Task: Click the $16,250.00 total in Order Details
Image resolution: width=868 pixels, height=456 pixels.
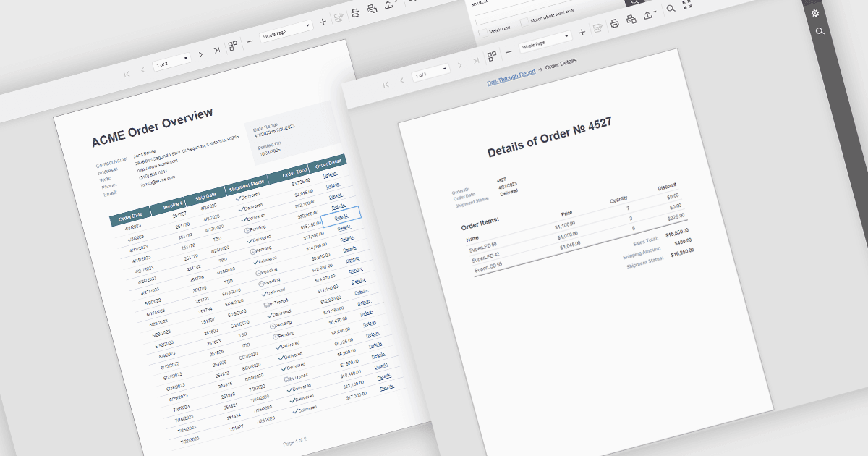Action: point(682,252)
